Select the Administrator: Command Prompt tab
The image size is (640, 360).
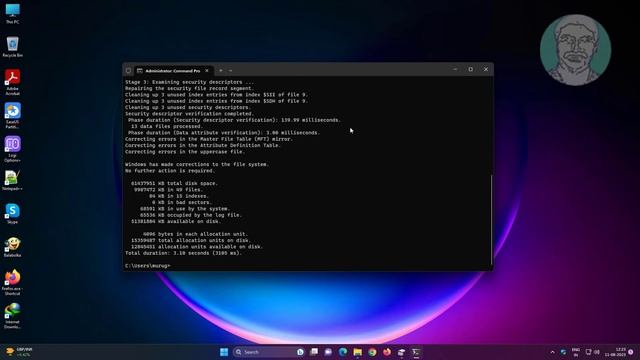pos(173,71)
